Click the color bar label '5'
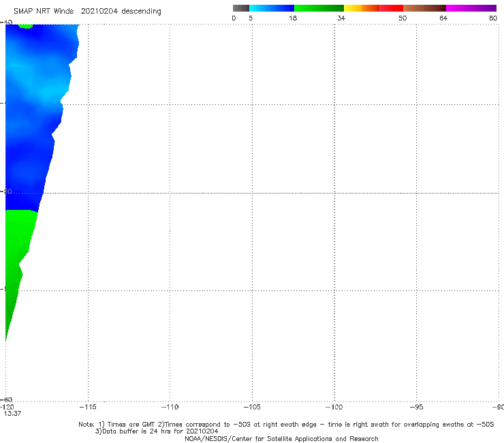This screenshot has height=443, width=504. [251, 18]
